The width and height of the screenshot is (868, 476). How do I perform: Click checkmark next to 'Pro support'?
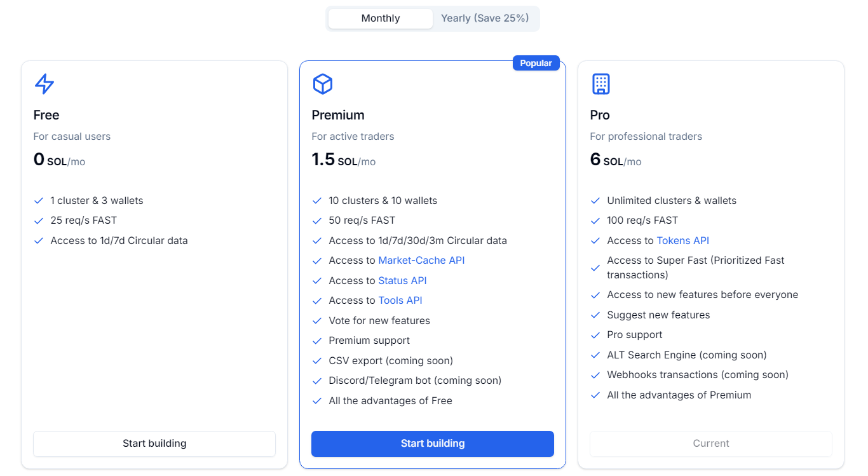click(595, 335)
